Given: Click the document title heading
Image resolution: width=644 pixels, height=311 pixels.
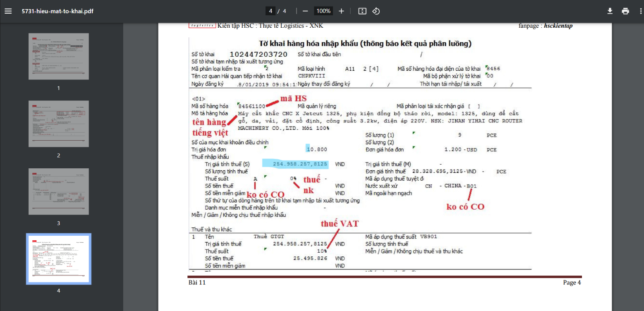Looking at the screenshot, I should click(x=365, y=43).
